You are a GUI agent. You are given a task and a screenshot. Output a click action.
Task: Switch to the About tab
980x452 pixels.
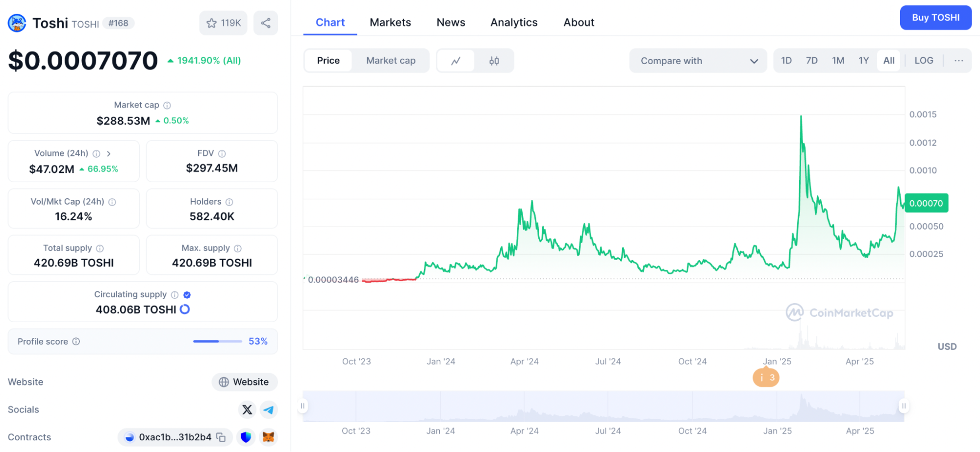pos(578,23)
